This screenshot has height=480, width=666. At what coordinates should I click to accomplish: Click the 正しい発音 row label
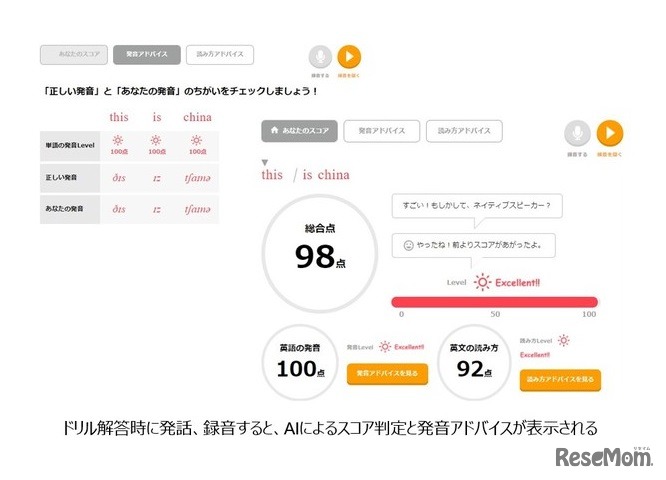[70, 178]
